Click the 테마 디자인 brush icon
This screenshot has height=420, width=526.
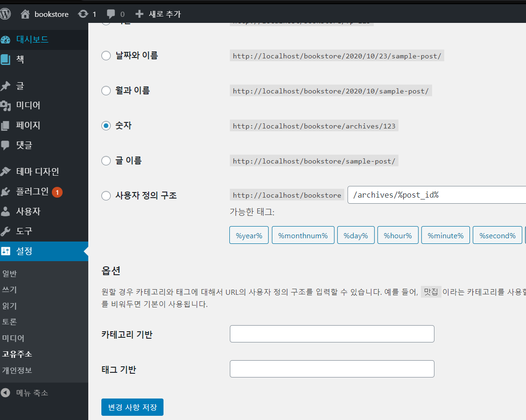pyautogui.click(x=5, y=171)
